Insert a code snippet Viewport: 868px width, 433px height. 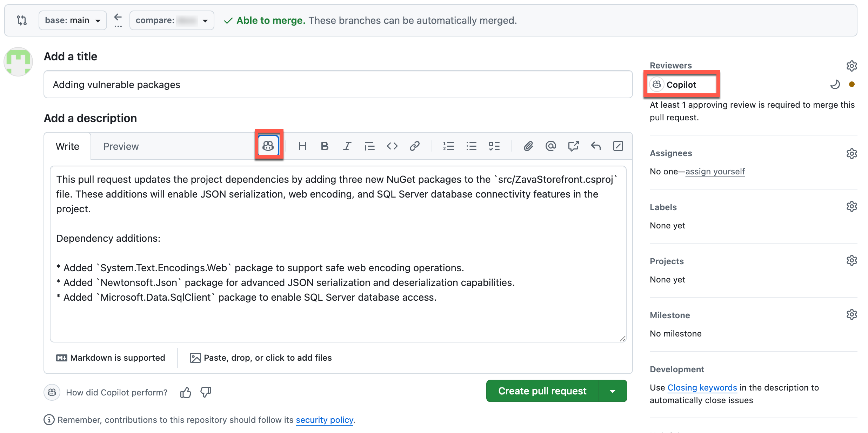tap(392, 146)
